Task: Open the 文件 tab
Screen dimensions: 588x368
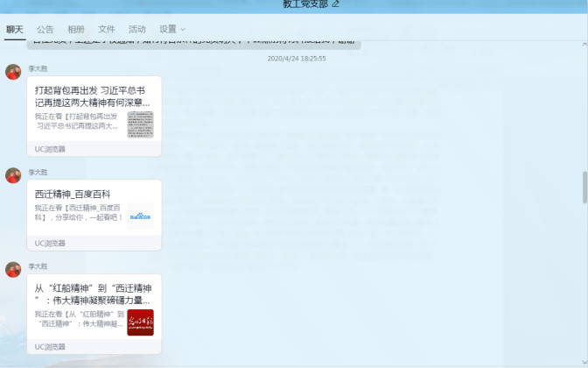Action: click(107, 29)
